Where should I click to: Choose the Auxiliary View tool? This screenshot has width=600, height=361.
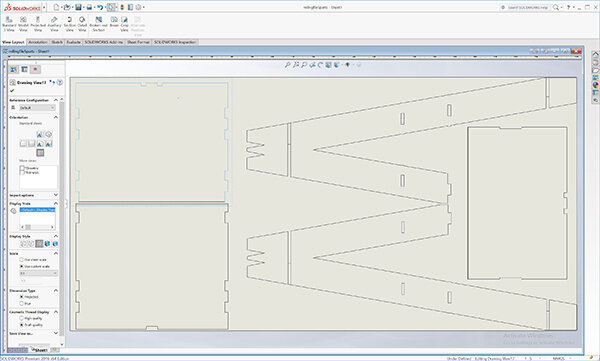[54, 24]
